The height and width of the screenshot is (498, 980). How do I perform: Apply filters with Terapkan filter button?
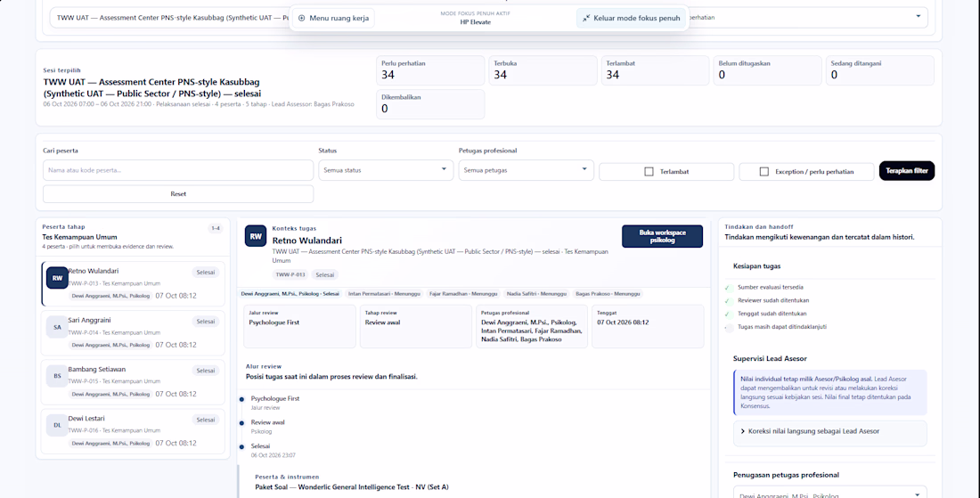pyautogui.click(x=906, y=170)
